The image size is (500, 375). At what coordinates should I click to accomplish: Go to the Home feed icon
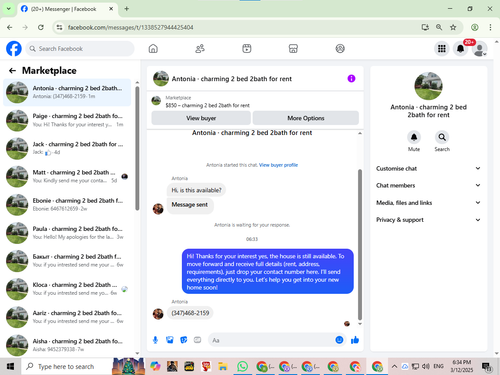click(x=153, y=49)
